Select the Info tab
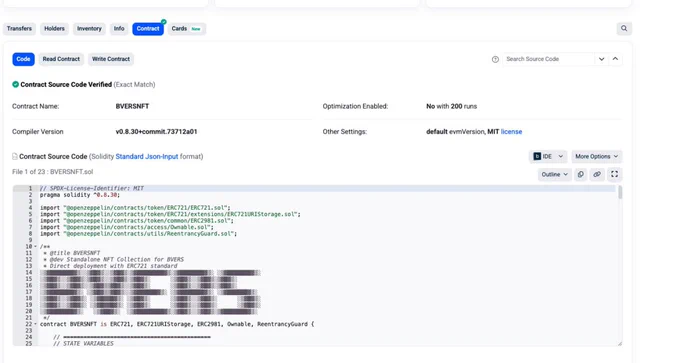680x363 pixels. tap(119, 29)
